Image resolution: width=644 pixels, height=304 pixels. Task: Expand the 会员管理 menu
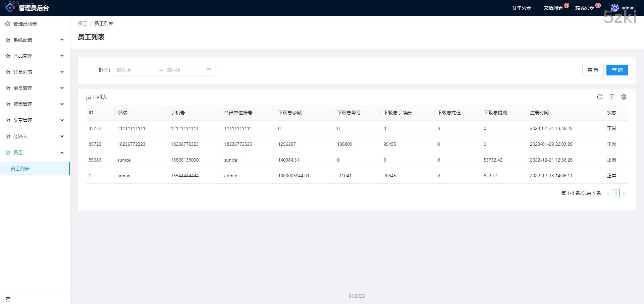35,88
